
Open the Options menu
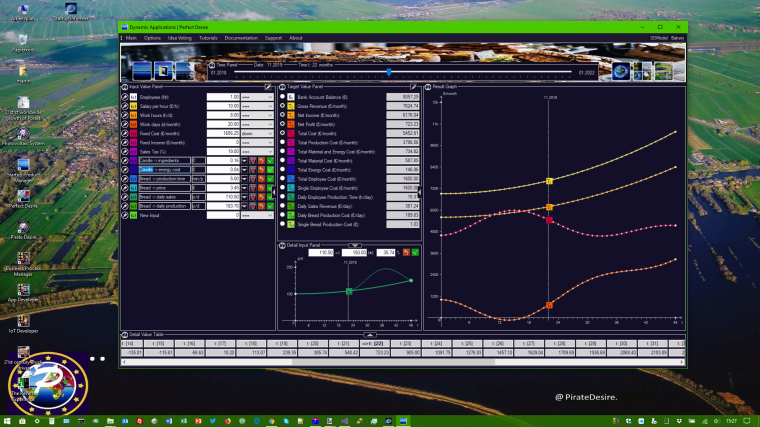(152, 38)
